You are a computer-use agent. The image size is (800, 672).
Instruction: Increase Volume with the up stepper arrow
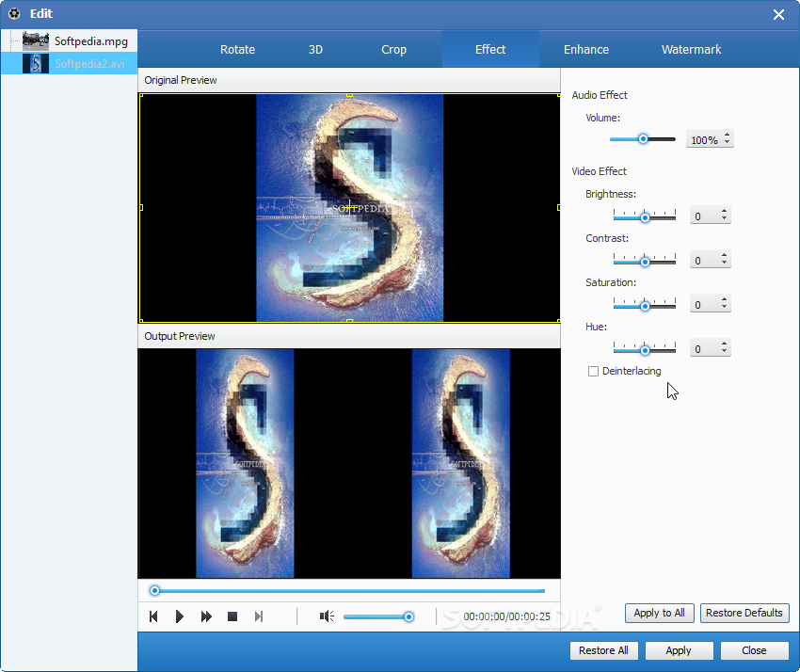727,136
